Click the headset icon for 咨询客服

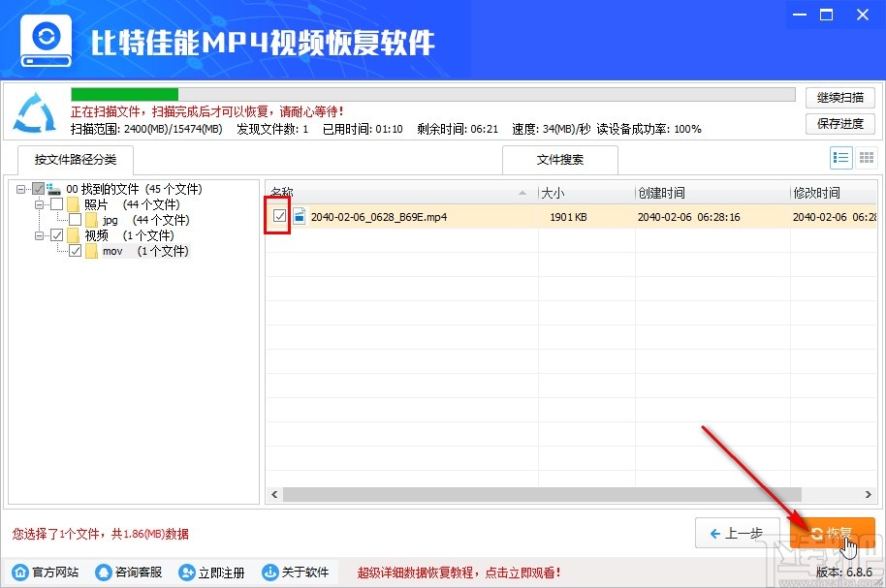click(104, 573)
